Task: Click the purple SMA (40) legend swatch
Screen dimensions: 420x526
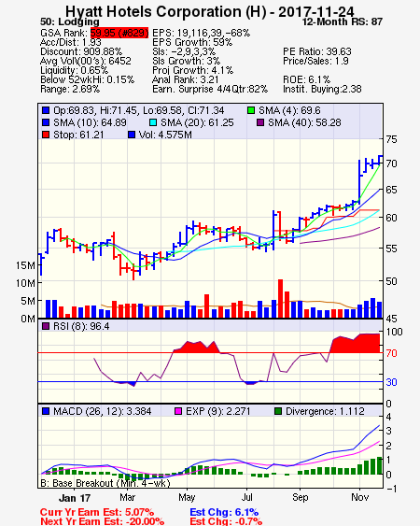Action: coord(260,122)
